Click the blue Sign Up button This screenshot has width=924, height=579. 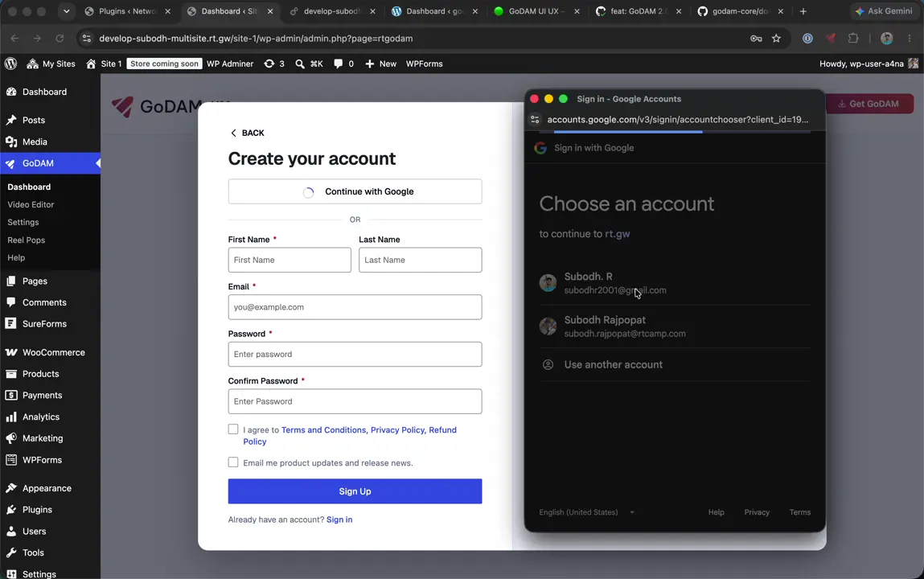355,491
